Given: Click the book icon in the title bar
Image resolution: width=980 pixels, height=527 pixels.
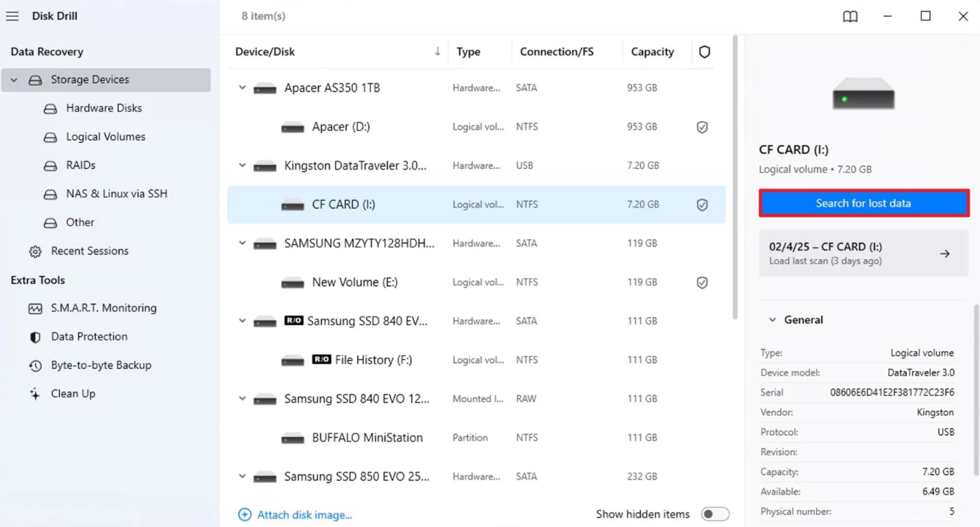Looking at the screenshot, I should (x=850, y=16).
